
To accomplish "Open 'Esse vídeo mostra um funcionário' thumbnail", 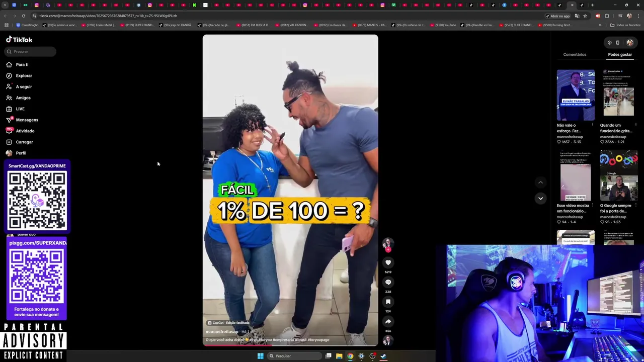I will (x=576, y=175).
